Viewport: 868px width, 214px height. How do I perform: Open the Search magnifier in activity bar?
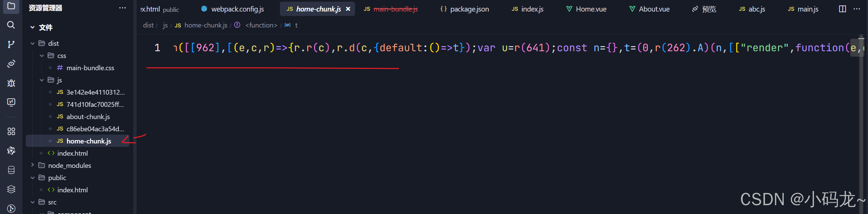11,25
